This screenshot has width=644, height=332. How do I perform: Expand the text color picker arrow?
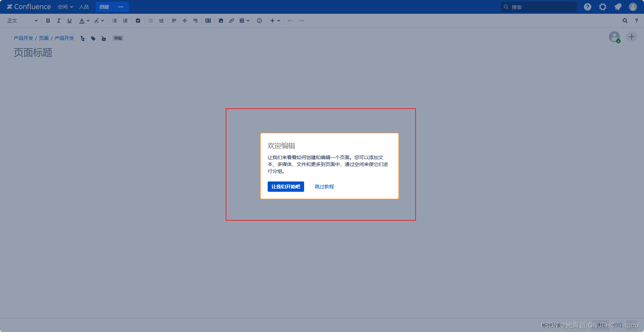coord(88,21)
